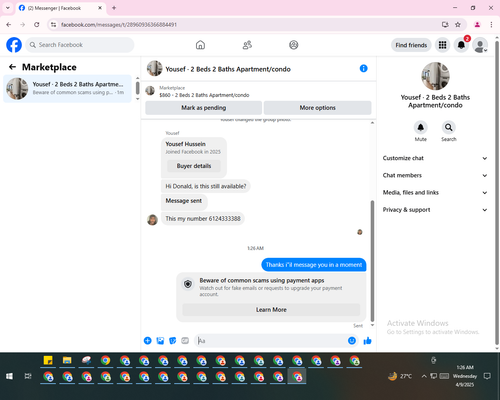Open the Menu grid icon
500x400 pixels.
442,45
